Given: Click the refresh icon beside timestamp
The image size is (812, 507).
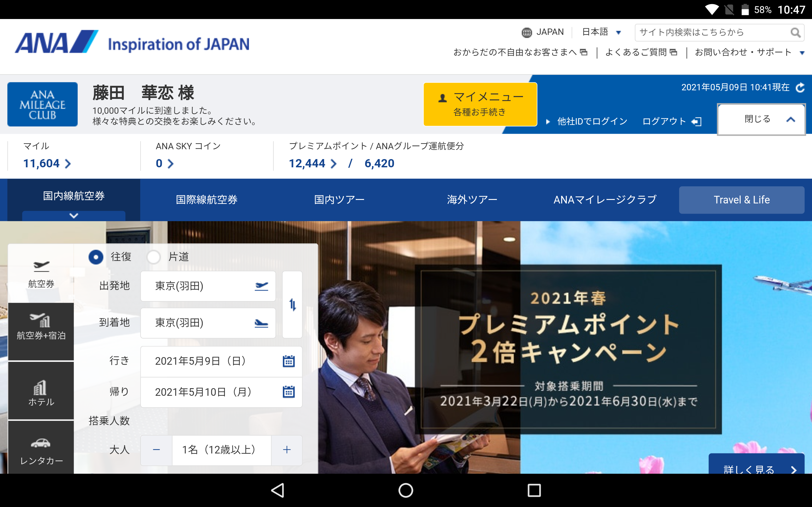Looking at the screenshot, I should [800, 87].
